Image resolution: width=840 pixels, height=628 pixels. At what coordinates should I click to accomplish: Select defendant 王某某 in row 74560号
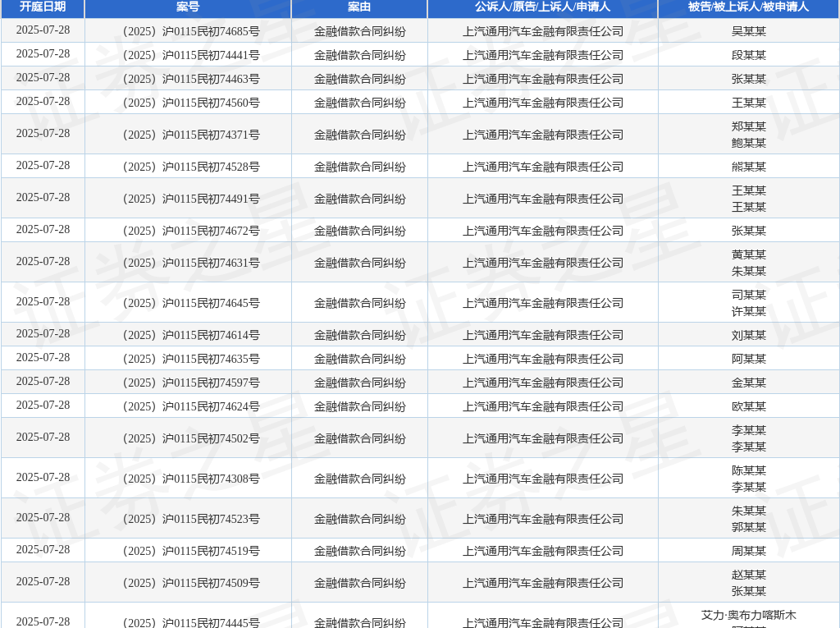pos(749,103)
